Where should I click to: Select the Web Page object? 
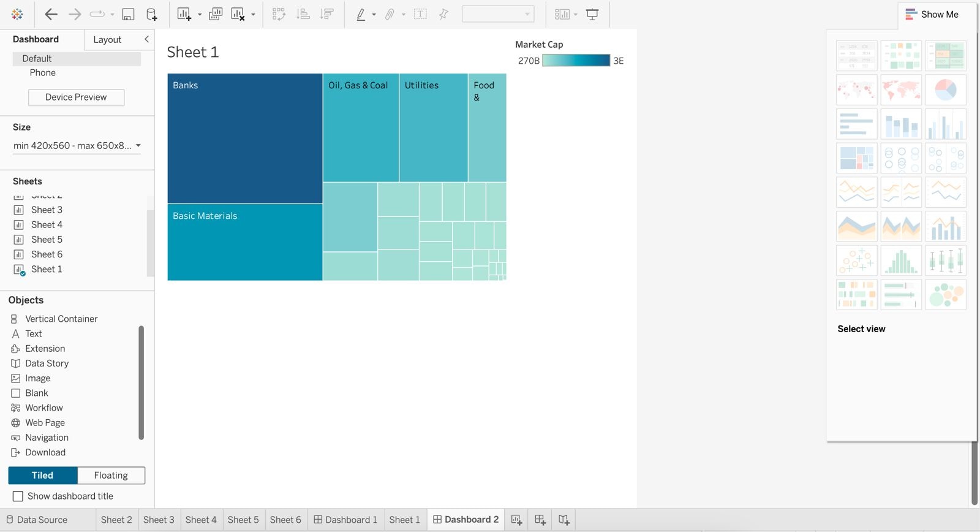click(45, 423)
